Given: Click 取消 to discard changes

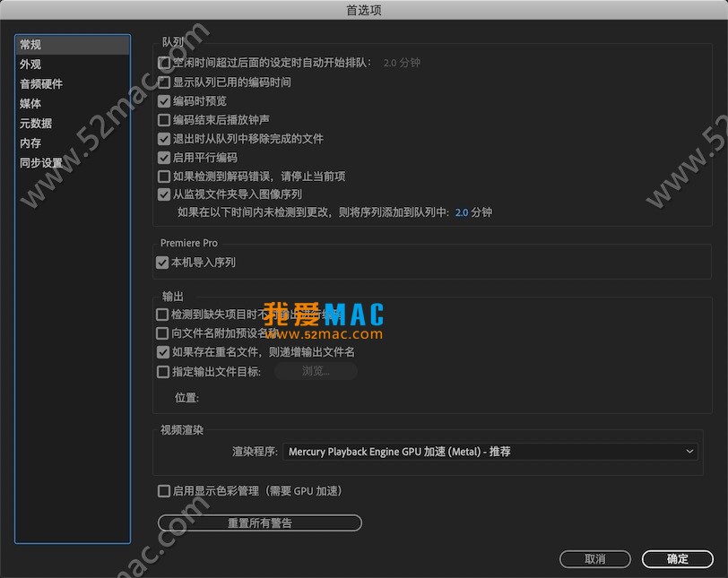Looking at the screenshot, I should tap(594, 559).
